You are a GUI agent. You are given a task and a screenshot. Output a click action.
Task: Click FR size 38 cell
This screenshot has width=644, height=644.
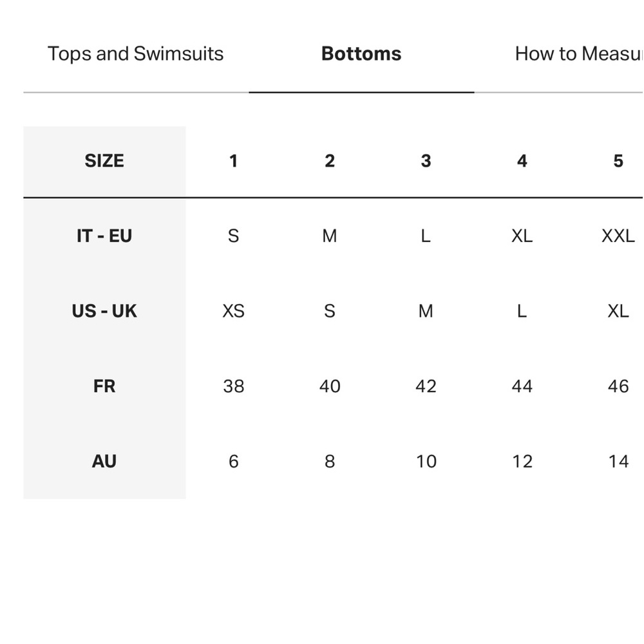pos(234,386)
